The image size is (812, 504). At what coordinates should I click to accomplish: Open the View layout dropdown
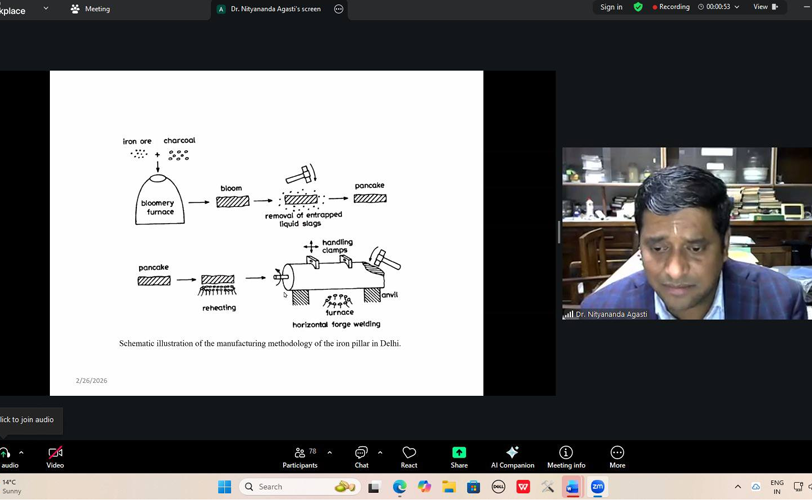point(766,7)
